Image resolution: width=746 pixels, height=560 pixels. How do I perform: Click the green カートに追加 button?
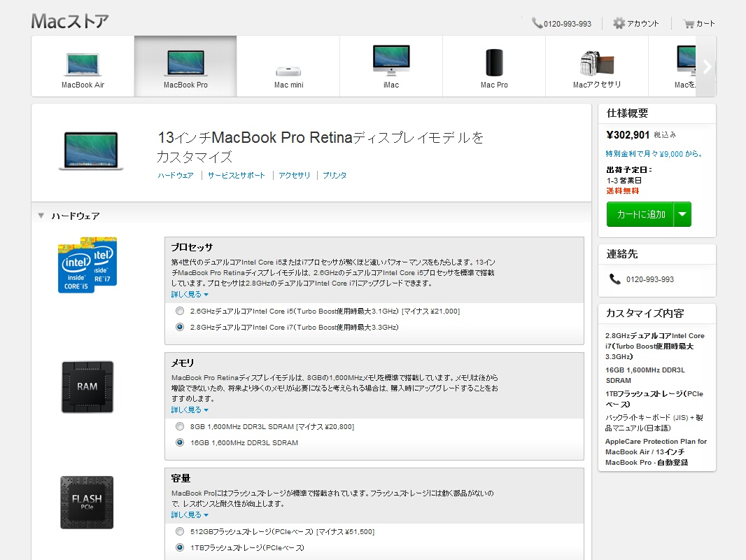(640, 215)
